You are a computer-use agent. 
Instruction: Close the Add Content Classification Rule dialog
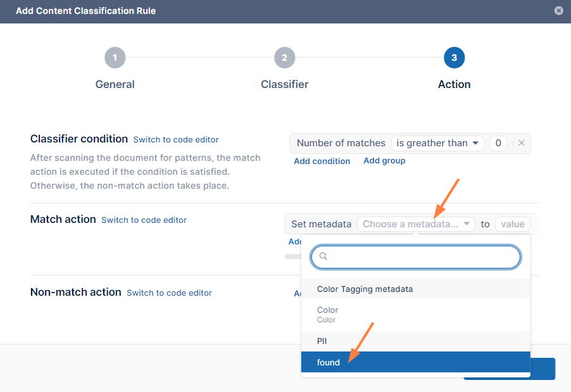[x=558, y=11]
